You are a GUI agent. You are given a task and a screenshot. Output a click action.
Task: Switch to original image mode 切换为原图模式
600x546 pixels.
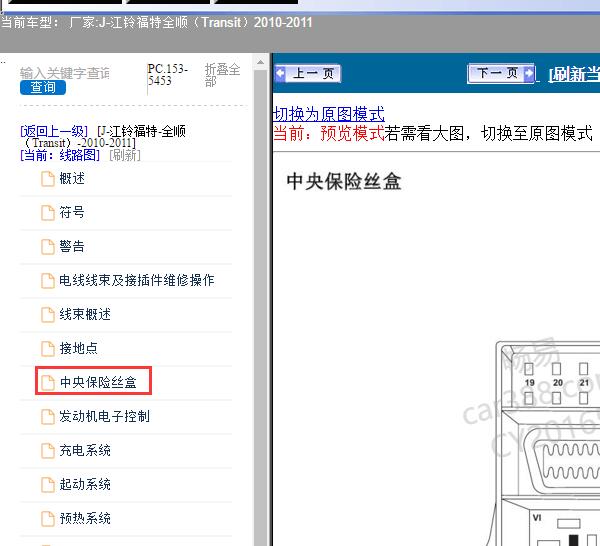click(329, 114)
